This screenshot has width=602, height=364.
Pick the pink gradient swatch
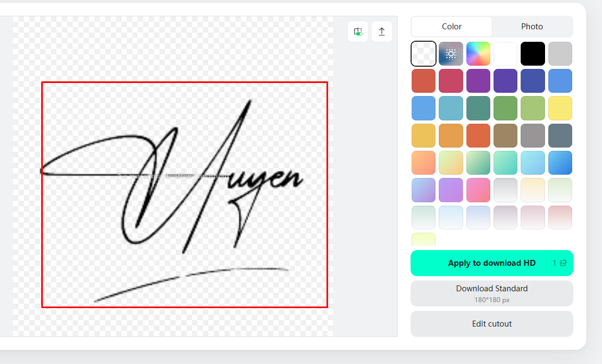(x=478, y=190)
